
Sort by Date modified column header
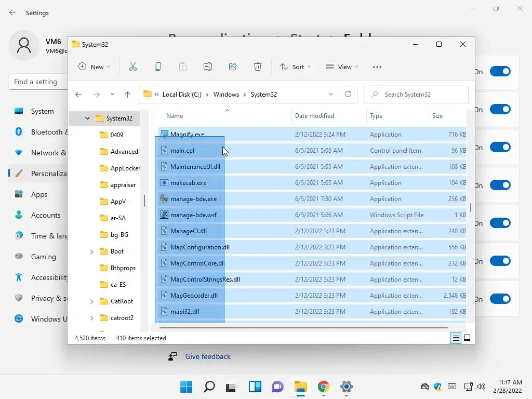314,116
